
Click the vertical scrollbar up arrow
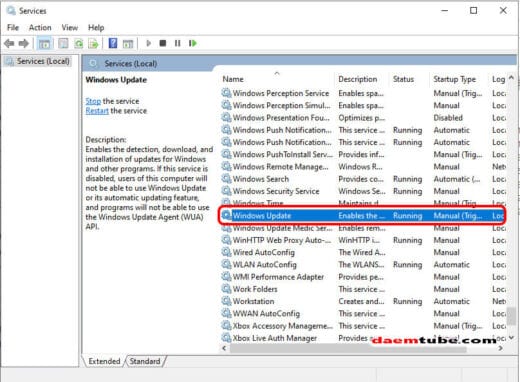(512, 78)
